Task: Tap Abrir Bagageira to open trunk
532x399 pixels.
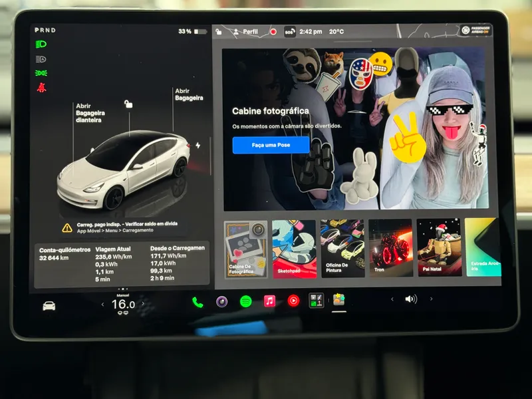Action: tap(189, 94)
